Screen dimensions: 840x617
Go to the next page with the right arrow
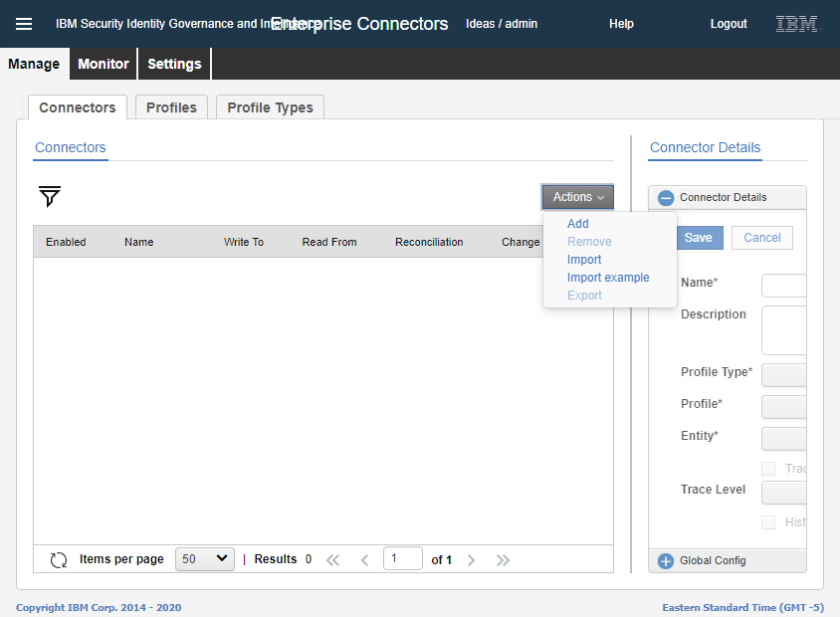pos(471,559)
